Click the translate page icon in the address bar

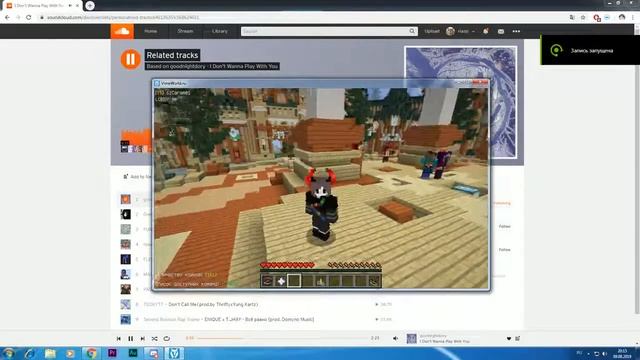(x=572, y=18)
